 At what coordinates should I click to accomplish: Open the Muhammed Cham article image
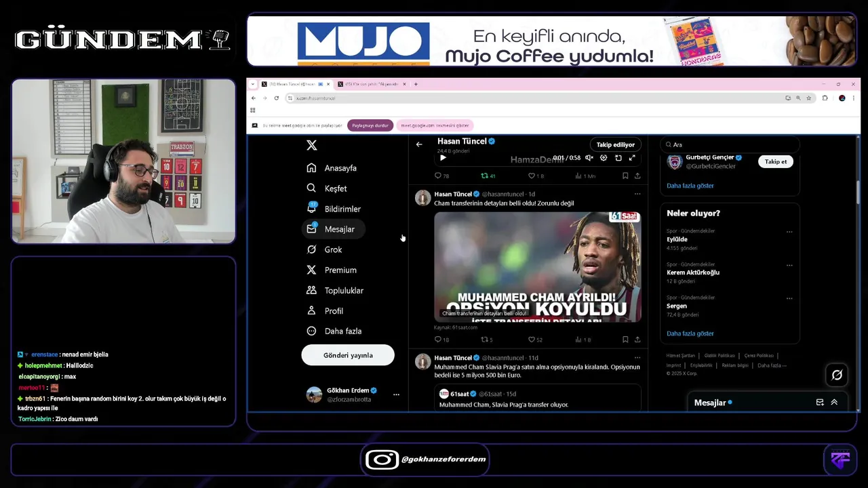(x=538, y=266)
